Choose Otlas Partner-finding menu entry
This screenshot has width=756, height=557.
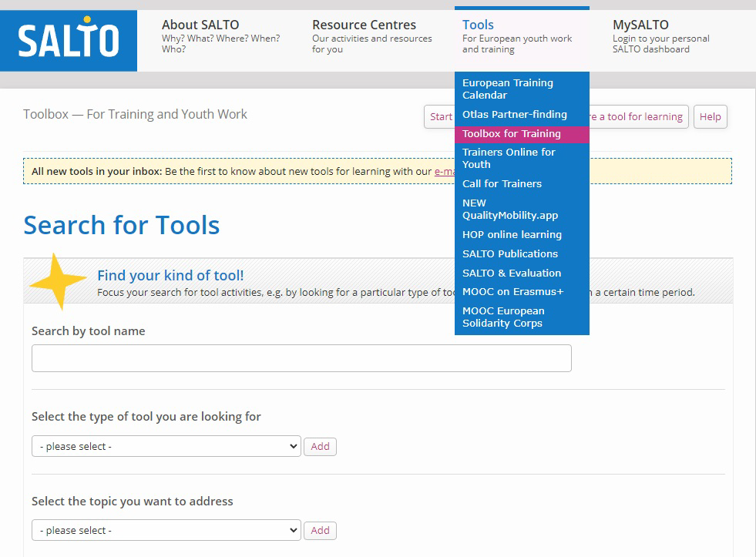[514, 114]
